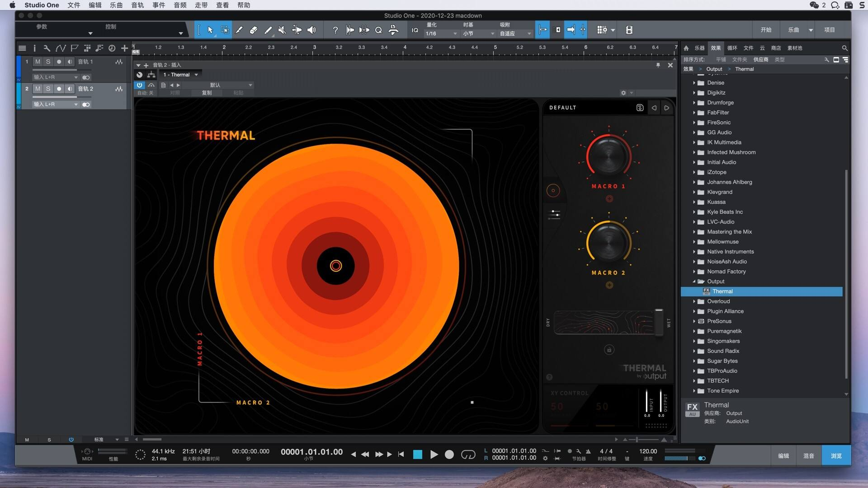Screen dimensions: 868x488
Task: Toggle monitor on 音轨 2
Action: (x=70, y=89)
